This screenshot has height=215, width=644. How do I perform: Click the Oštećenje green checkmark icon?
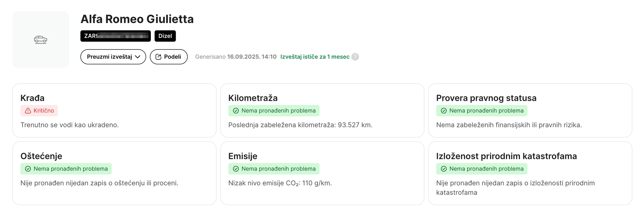point(28,169)
